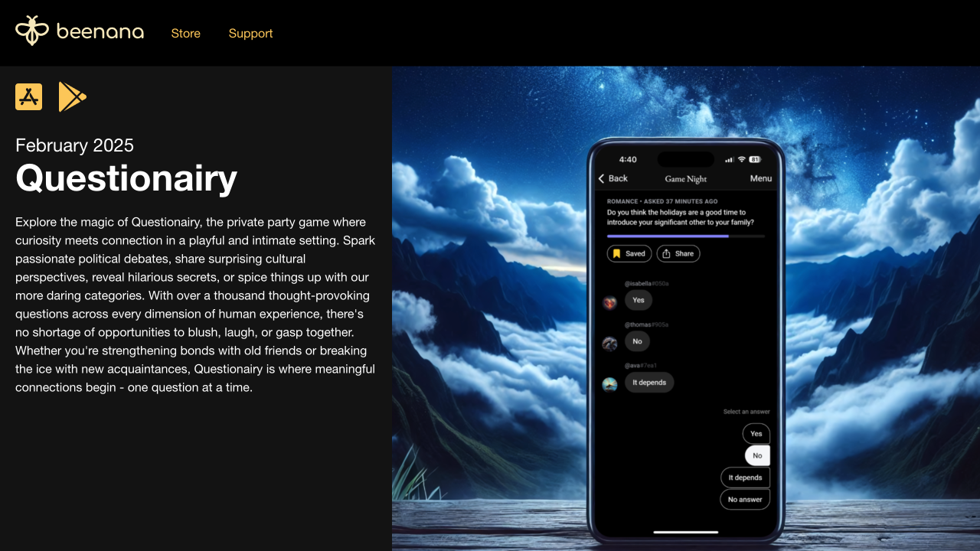Click the Game Night title
The image size is (980, 551).
click(x=686, y=179)
